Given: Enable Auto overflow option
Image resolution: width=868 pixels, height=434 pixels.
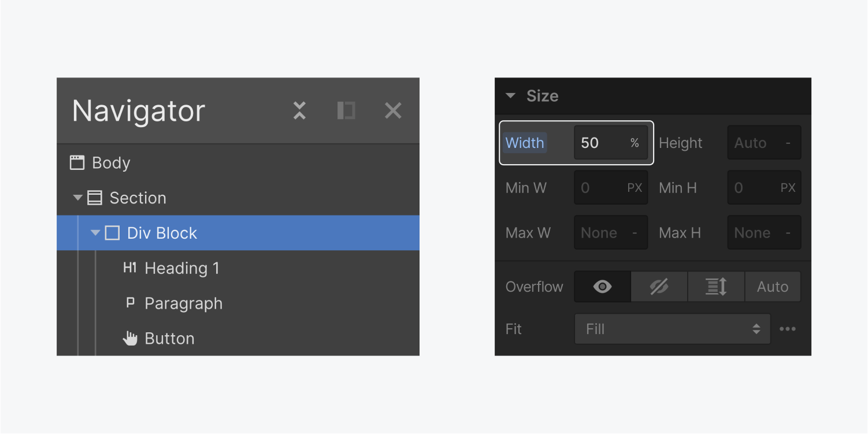Looking at the screenshot, I should pyautogui.click(x=773, y=286).
